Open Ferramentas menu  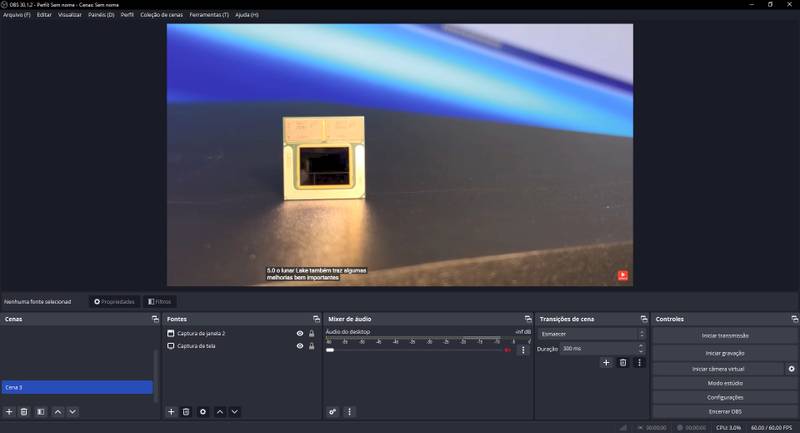(x=209, y=15)
